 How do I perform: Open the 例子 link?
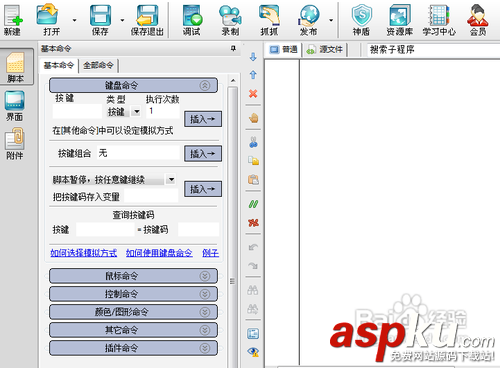(x=211, y=253)
